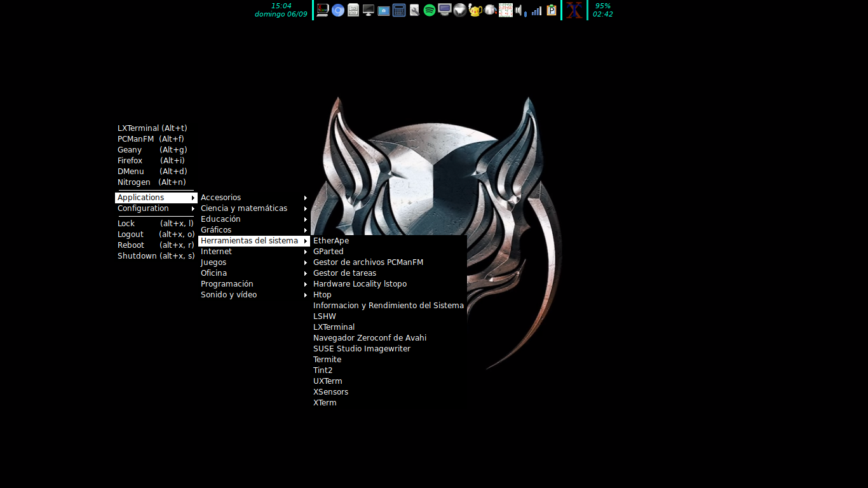Open the yellow teapot icon in panel
This screenshot has height=488, width=868.
point(475,10)
